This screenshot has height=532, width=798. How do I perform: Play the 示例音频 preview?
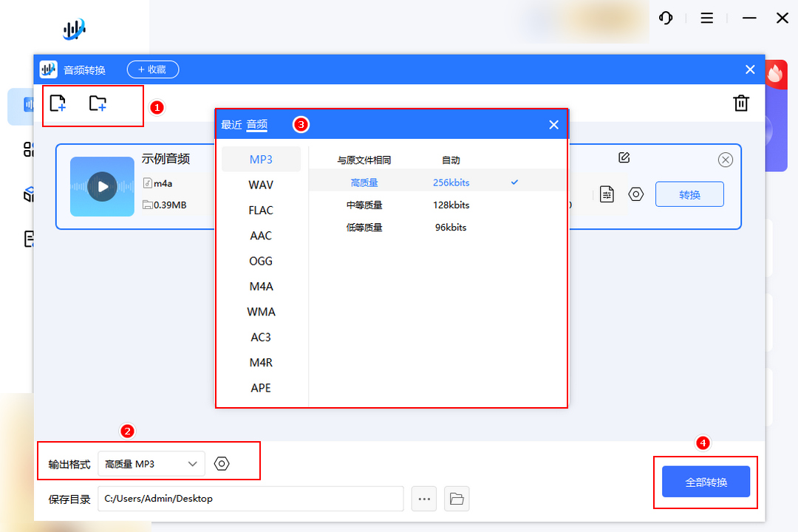(102, 186)
